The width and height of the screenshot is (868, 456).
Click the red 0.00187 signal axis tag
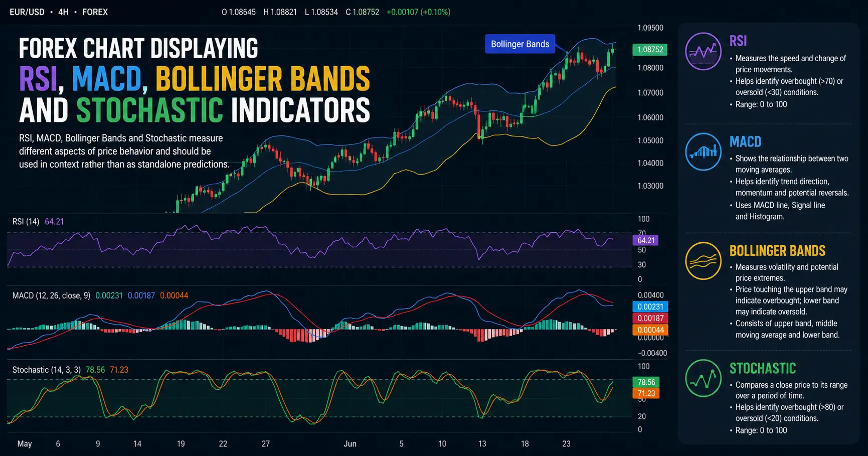coord(650,318)
